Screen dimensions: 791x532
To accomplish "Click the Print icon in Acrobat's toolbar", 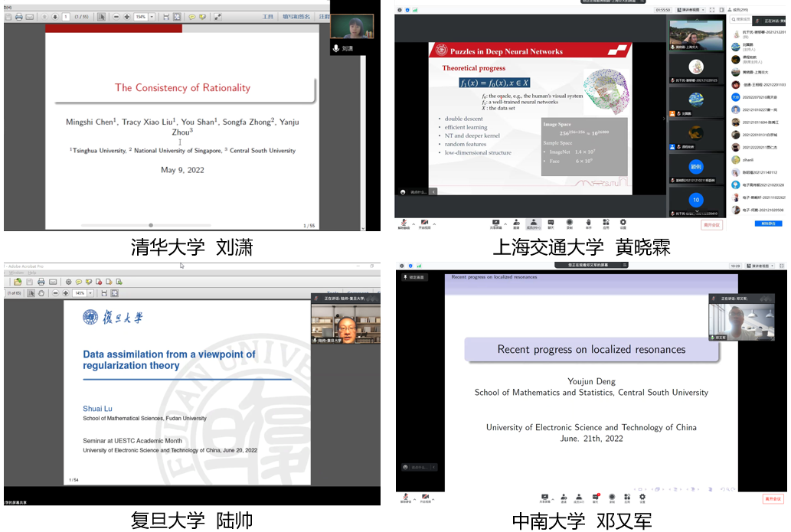I will pos(20,16).
